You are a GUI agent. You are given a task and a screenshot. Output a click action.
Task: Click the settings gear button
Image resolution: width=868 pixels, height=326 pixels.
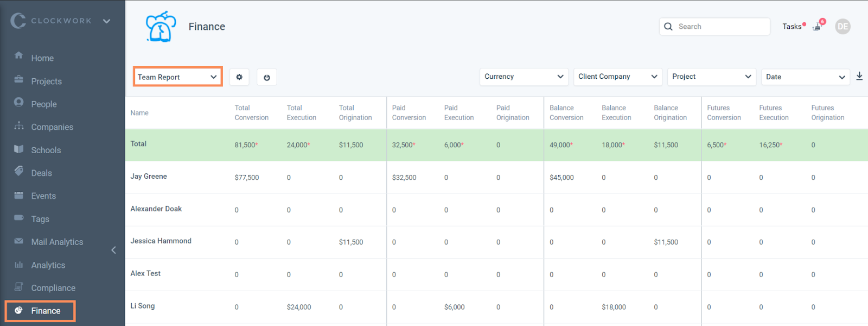coord(239,77)
